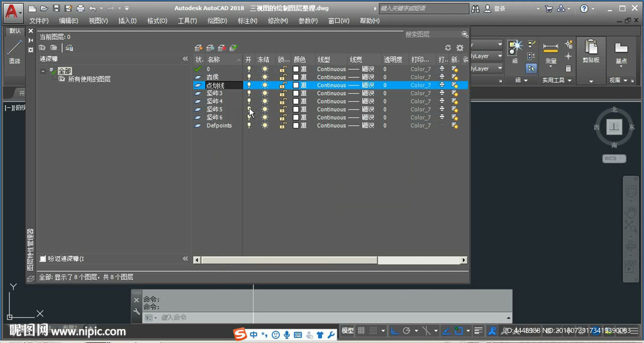
Task: Open polar tracking angle dropdown in status bar
Action: click(416, 330)
